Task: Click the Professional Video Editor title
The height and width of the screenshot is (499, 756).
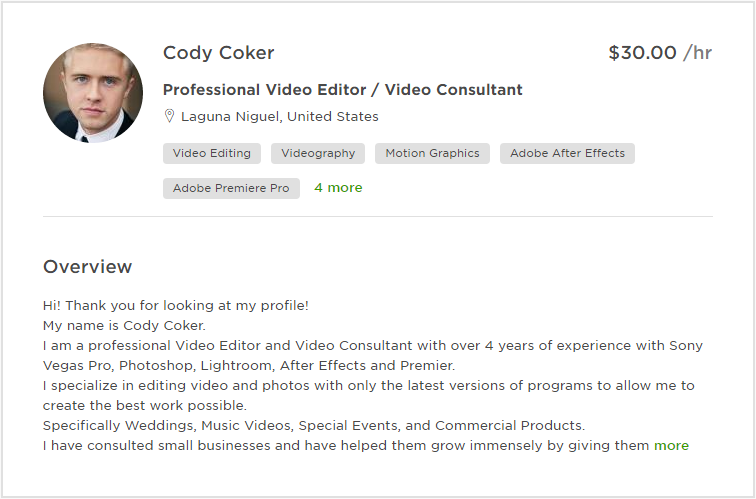Action: coord(343,90)
